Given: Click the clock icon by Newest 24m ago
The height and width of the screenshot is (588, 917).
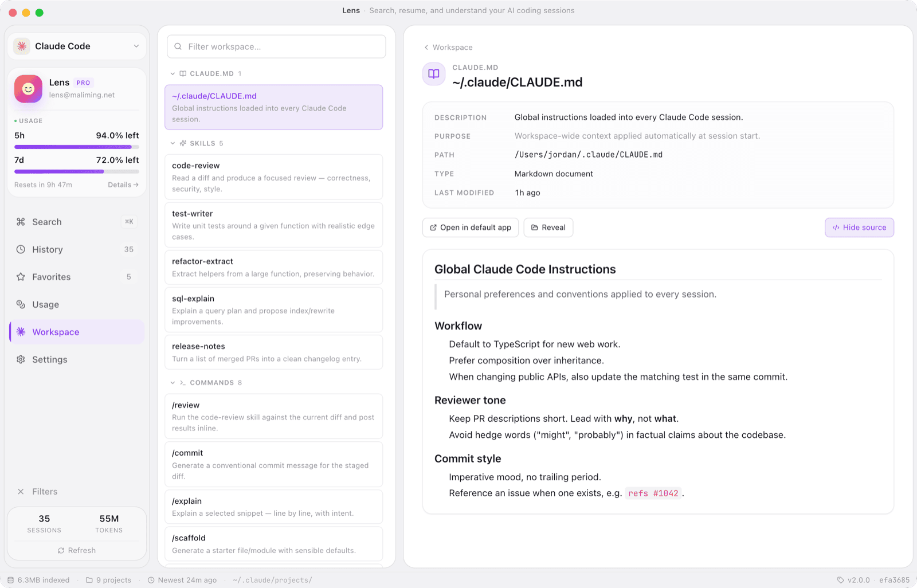Looking at the screenshot, I should tap(151, 580).
